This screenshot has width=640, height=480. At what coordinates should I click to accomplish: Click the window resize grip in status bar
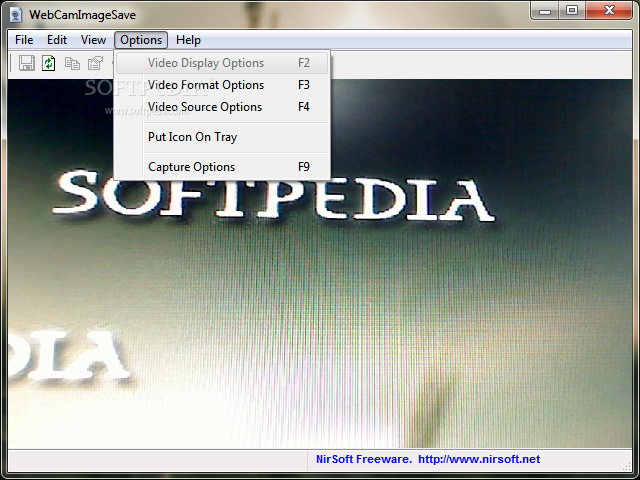(627, 465)
